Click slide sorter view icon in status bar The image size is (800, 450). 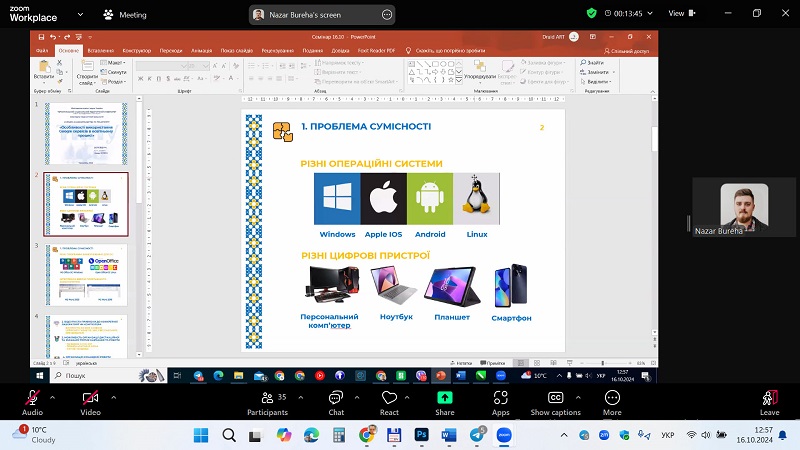click(537, 363)
